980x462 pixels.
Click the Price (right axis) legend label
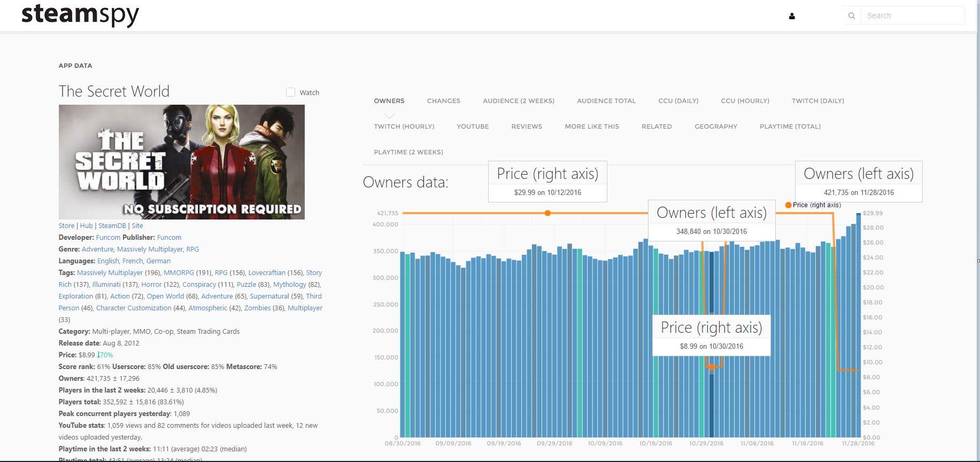[817, 205]
